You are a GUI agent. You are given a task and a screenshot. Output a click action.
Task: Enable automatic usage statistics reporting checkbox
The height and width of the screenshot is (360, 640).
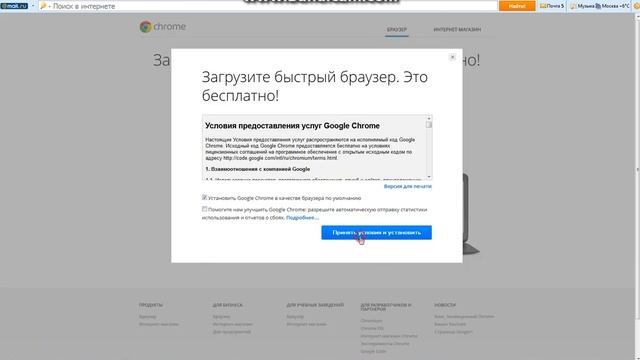204,209
